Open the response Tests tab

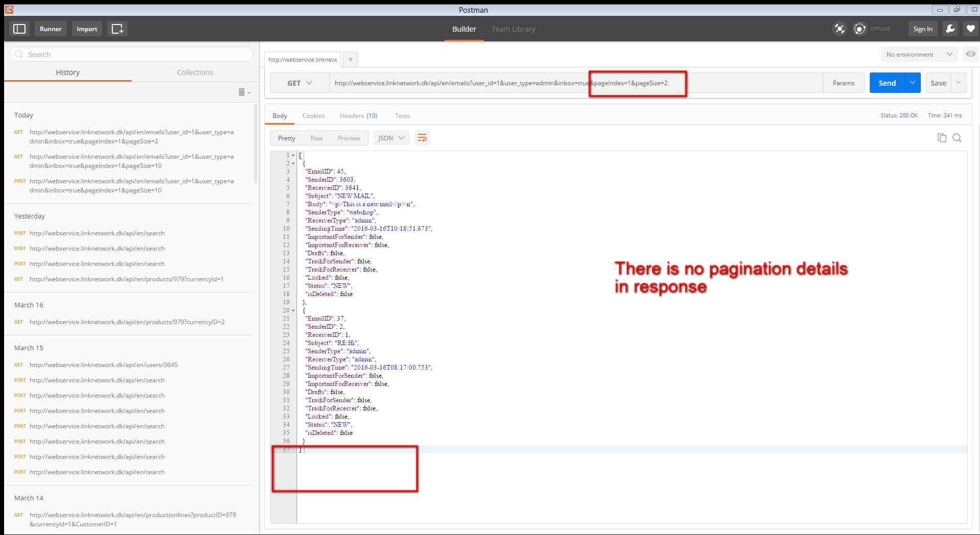402,116
